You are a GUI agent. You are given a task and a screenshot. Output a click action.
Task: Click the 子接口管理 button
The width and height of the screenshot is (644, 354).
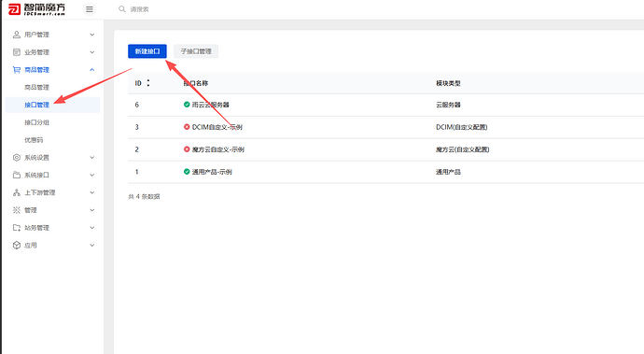[196, 51]
